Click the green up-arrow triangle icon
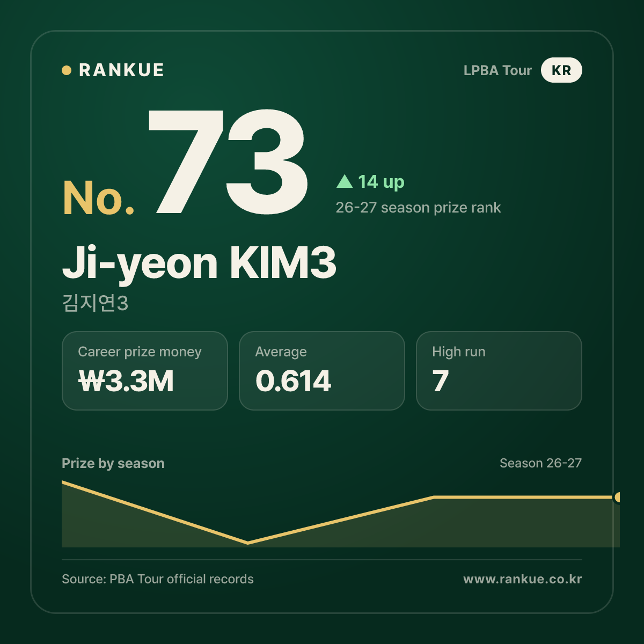The width and height of the screenshot is (644, 644). (x=345, y=181)
